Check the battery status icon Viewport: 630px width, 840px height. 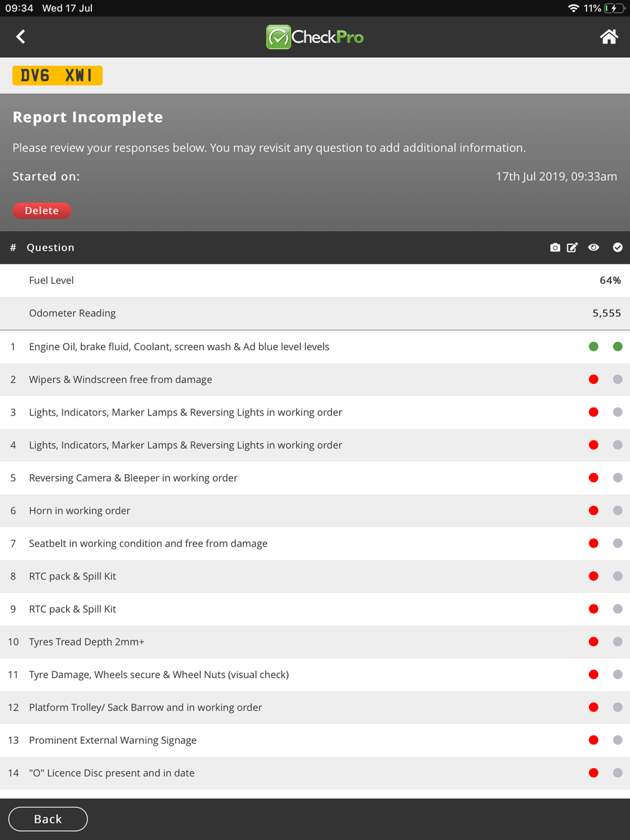pos(614,8)
